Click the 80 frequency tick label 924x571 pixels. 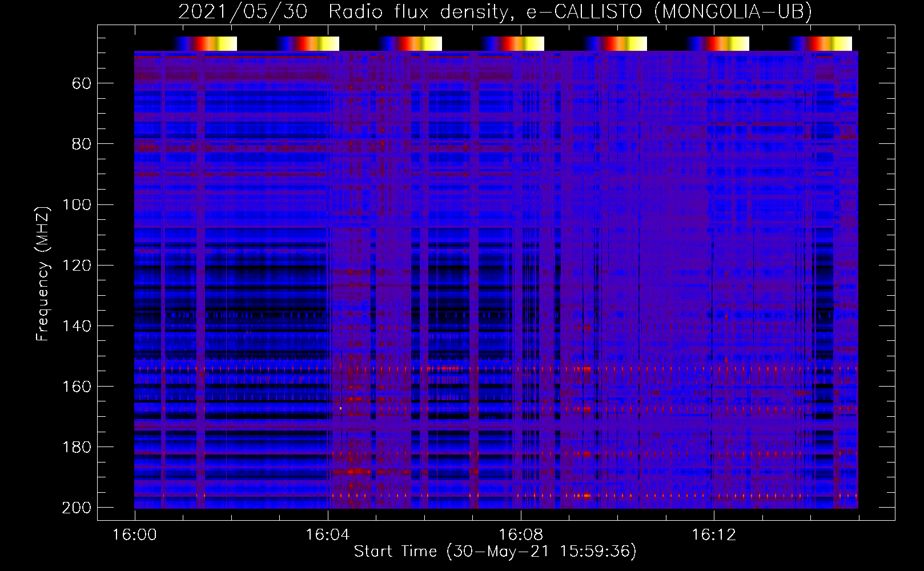click(x=82, y=144)
